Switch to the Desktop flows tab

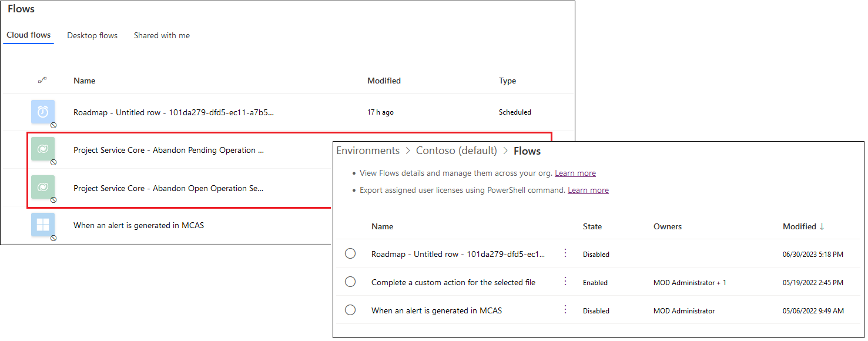[x=92, y=36]
